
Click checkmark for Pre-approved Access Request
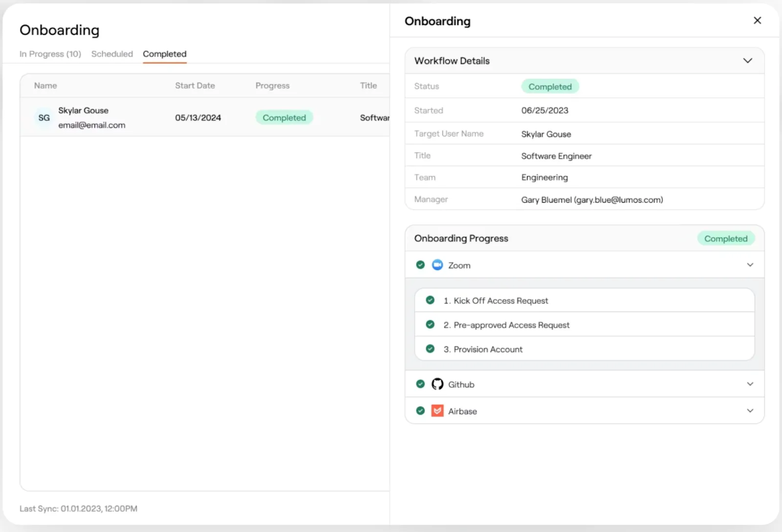pyautogui.click(x=430, y=324)
